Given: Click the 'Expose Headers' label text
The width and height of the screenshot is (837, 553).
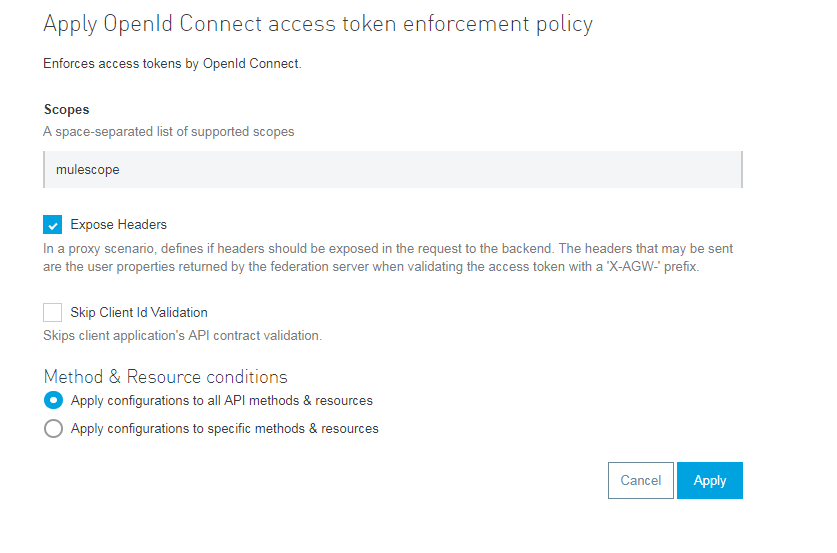Looking at the screenshot, I should [118, 225].
